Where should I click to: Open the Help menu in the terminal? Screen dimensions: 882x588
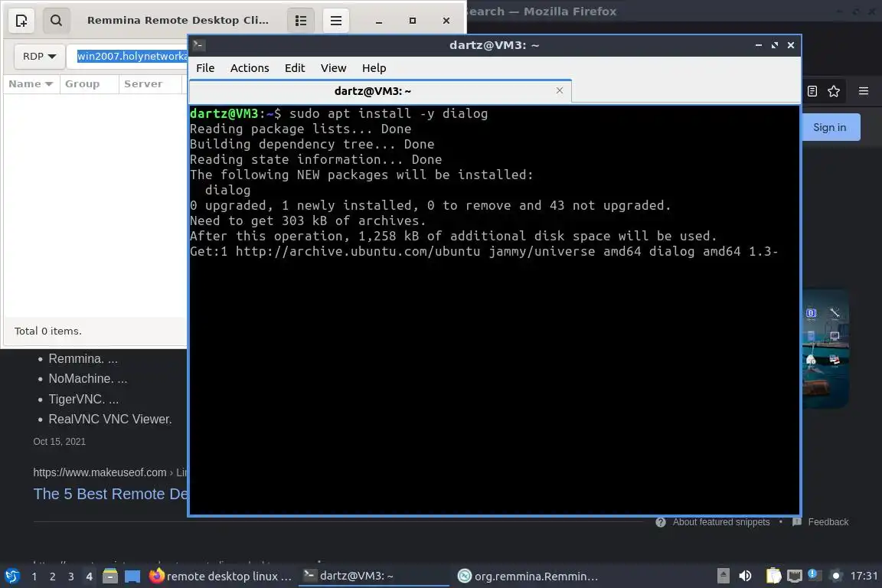point(374,68)
